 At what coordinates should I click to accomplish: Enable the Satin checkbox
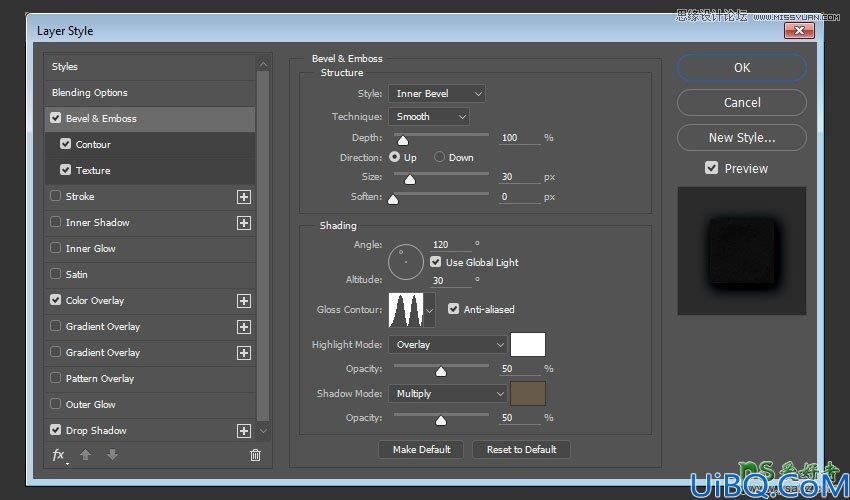point(55,274)
